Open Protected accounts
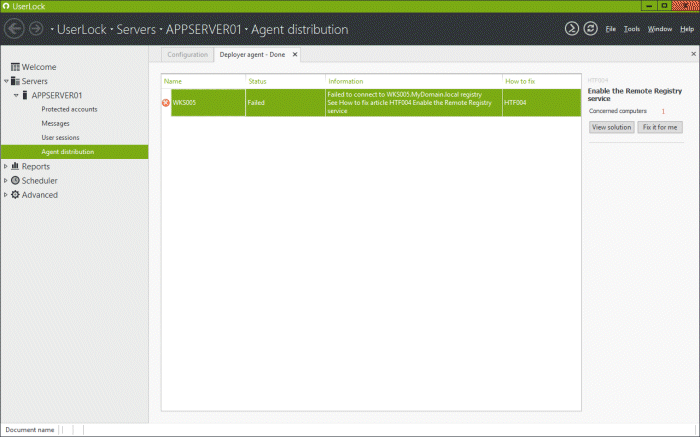 pyautogui.click(x=69, y=109)
